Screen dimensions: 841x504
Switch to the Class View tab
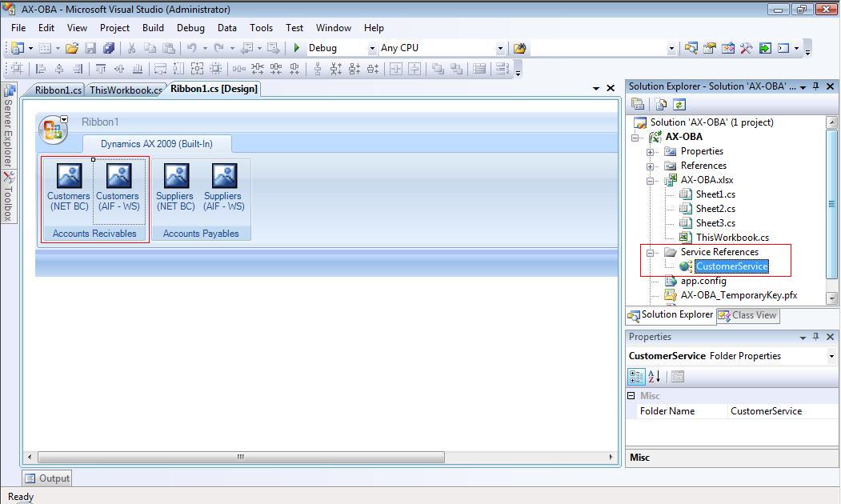click(x=748, y=316)
